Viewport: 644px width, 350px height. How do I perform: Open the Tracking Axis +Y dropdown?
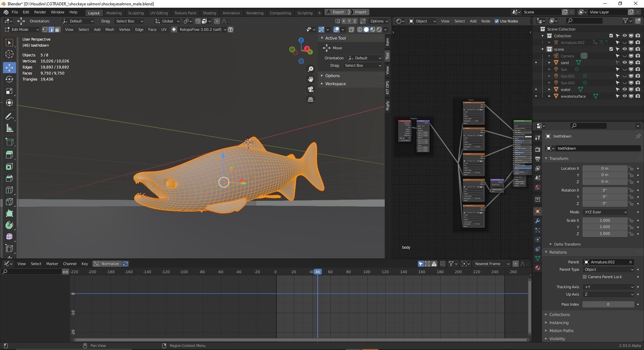[608, 287]
